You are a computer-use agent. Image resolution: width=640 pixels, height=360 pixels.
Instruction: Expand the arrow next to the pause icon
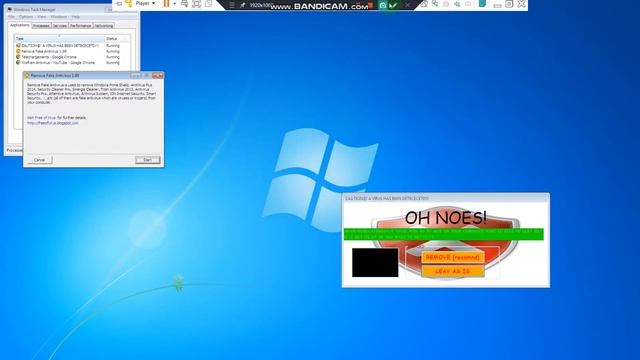point(175,4)
